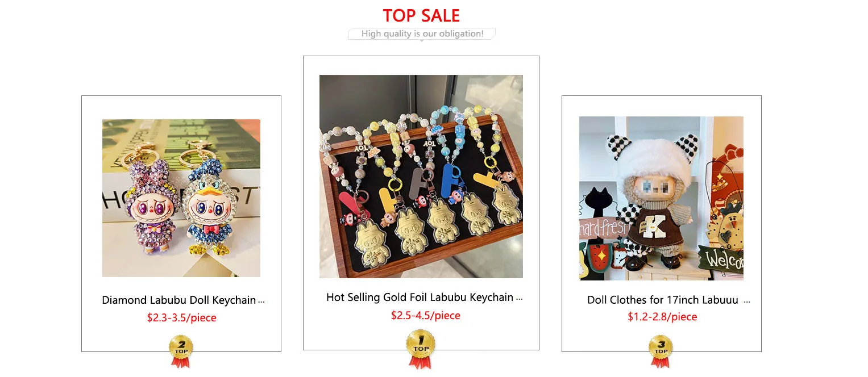Click the $2.3-3.5/piece price
Viewport: 868px width, 377px height.
click(181, 318)
